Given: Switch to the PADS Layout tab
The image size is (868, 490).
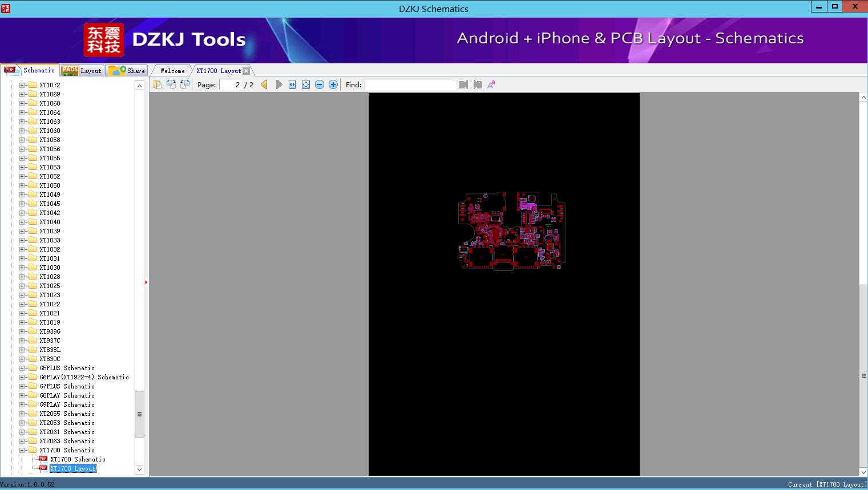Looking at the screenshot, I should [x=82, y=71].
